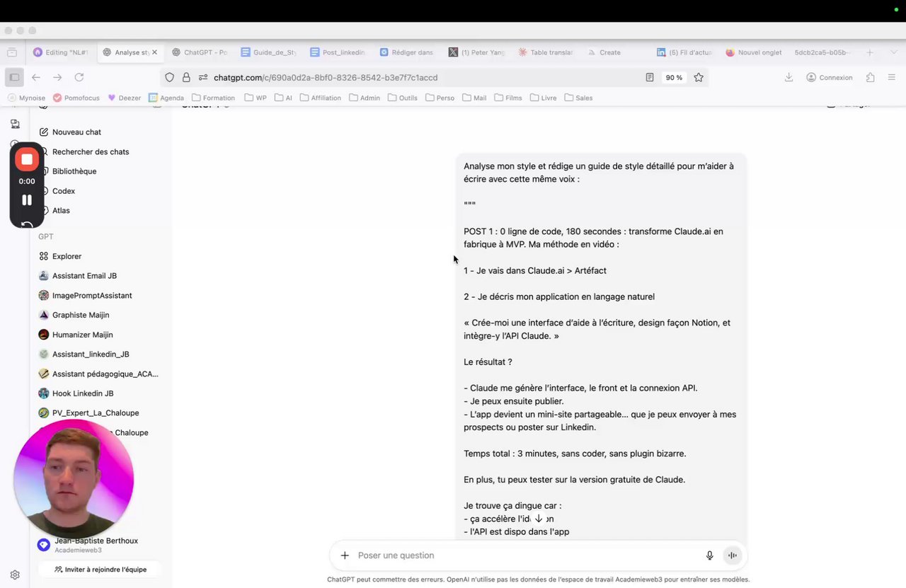Close the Analyse sty tab
Screen dimensions: 906x588
(x=154, y=52)
